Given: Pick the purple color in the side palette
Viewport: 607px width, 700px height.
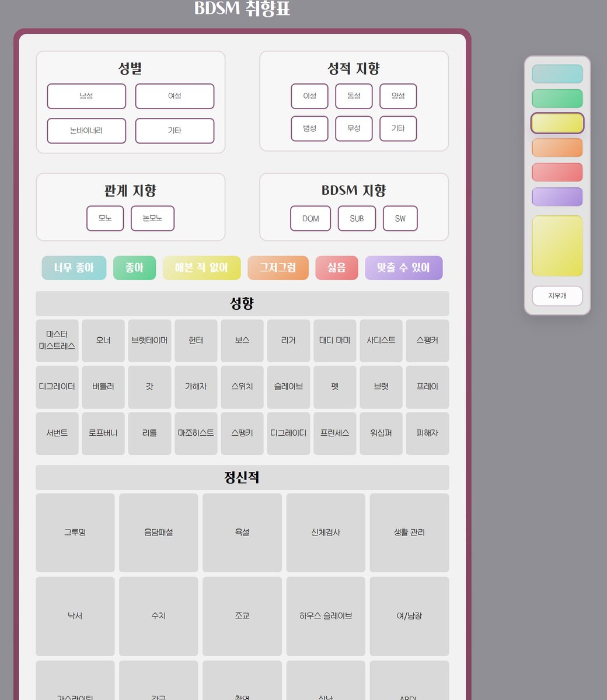Looking at the screenshot, I should (557, 197).
